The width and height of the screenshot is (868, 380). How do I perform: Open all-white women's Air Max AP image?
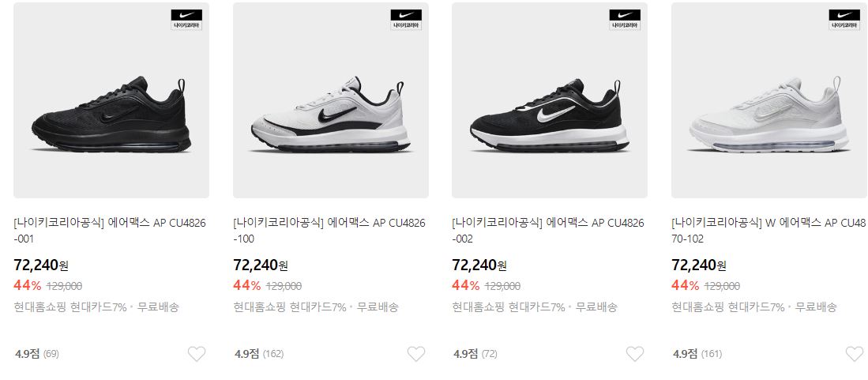[769, 100]
